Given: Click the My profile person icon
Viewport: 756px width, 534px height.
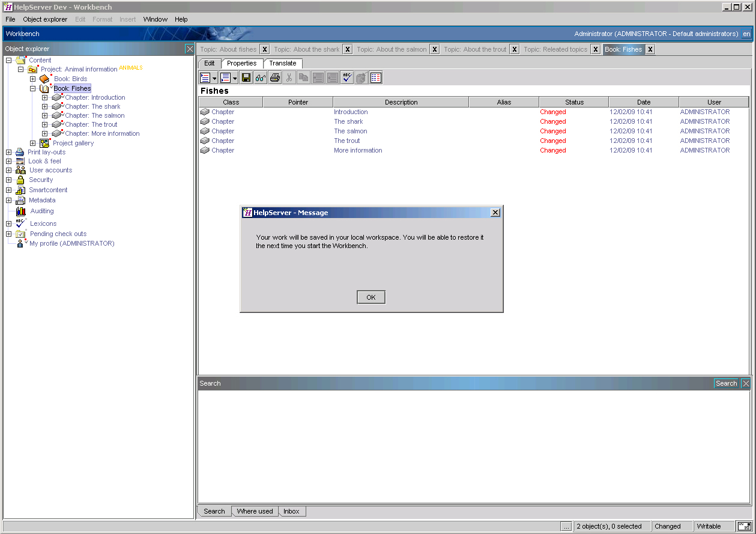Looking at the screenshot, I should pos(21,243).
